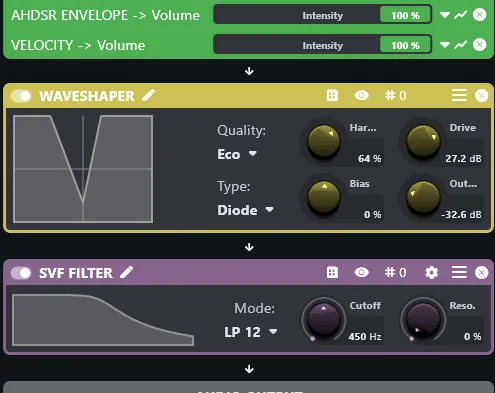Open Quality Eco dropdown
Screen dimensions: 495x393
point(237,154)
